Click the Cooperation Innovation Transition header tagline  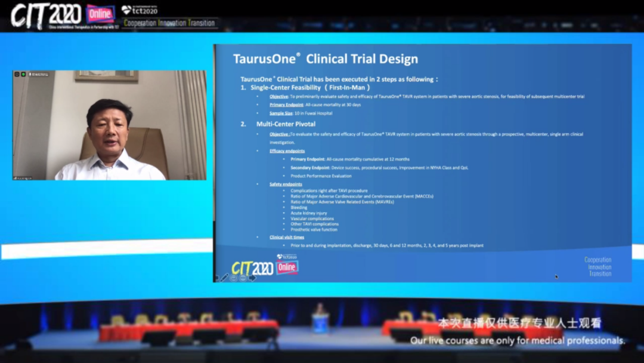[x=169, y=23]
